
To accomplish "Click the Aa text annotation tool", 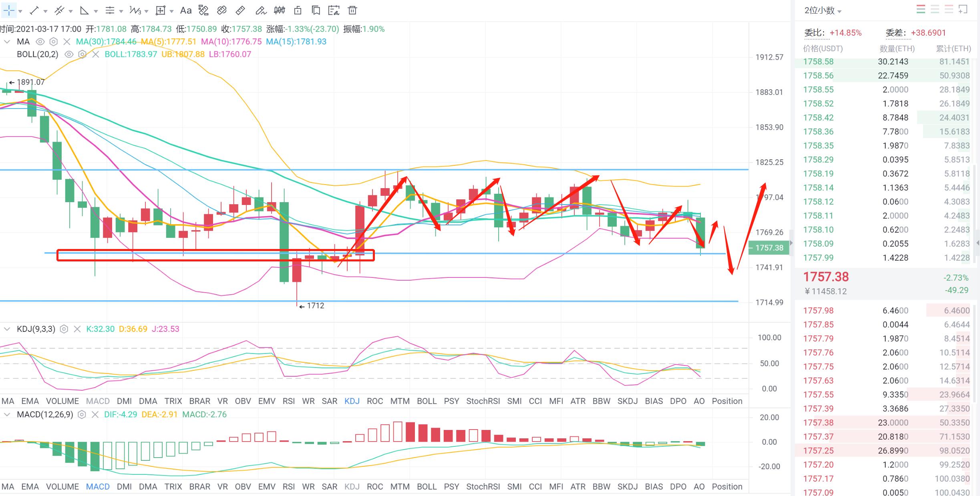I will point(185,10).
